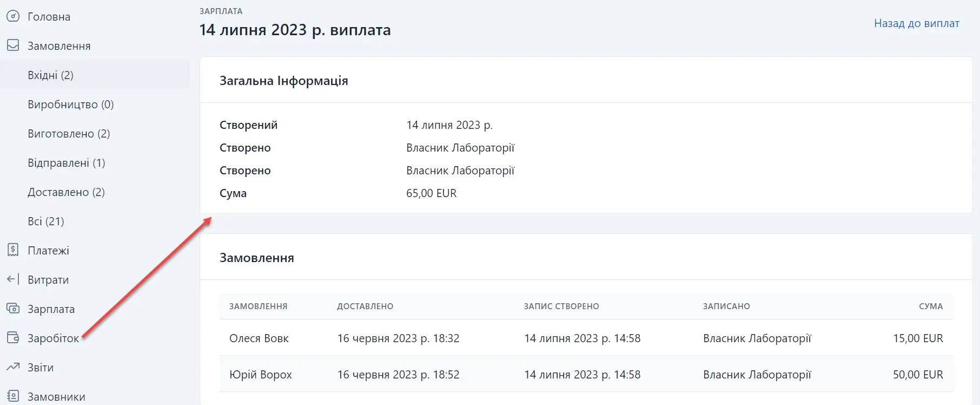Select Відправлені (1) orders list
Screen dimensions: 980x405
coord(67,163)
